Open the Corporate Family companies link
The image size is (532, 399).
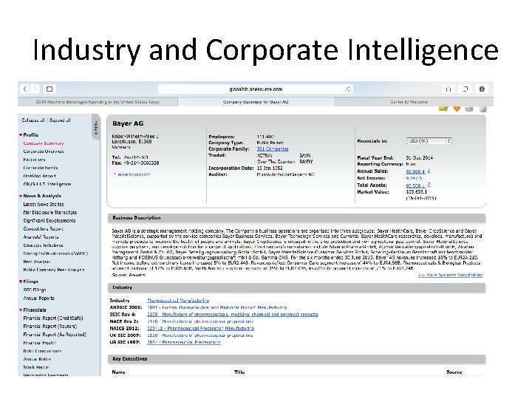273,149
